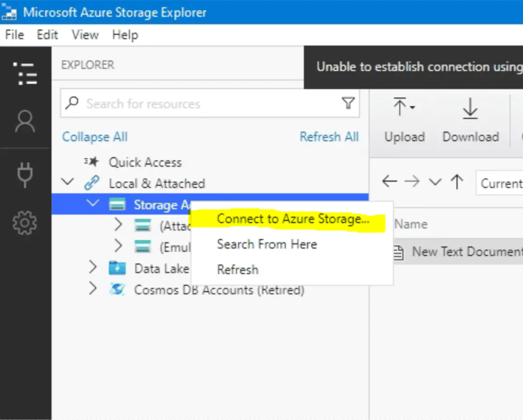Navigate back with the left arrow

(x=390, y=182)
